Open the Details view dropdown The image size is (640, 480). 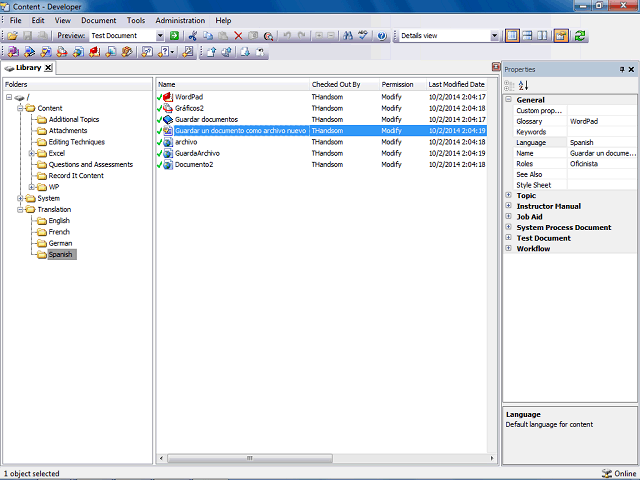pos(494,36)
